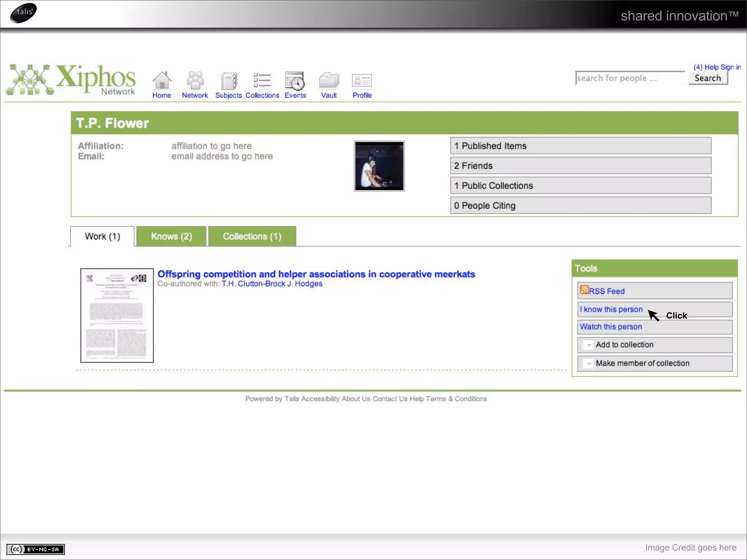Click the Talis logo badge
Screen dimensions: 747x560
click(23, 13)
